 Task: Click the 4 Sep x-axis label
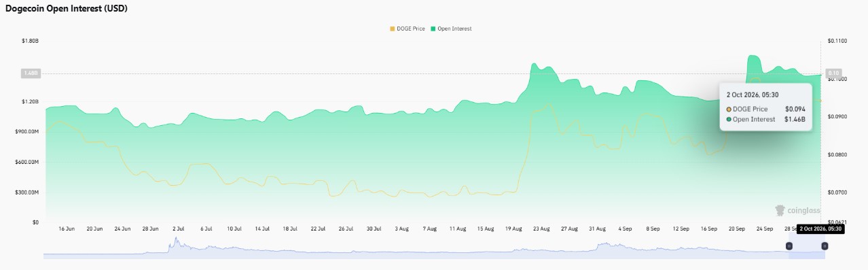click(x=625, y=229)
